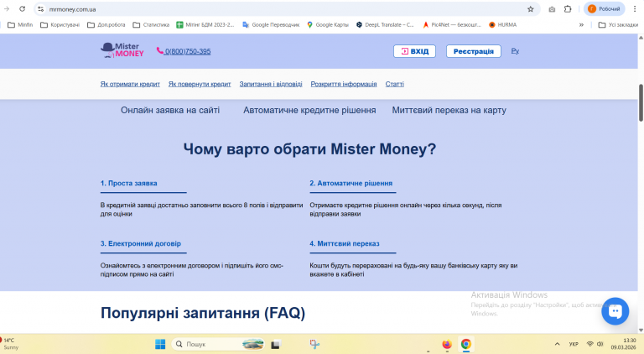Open the ВХІД login button
Image resolution: width=644 pixels, height=354 pixels.
[414, 51]
